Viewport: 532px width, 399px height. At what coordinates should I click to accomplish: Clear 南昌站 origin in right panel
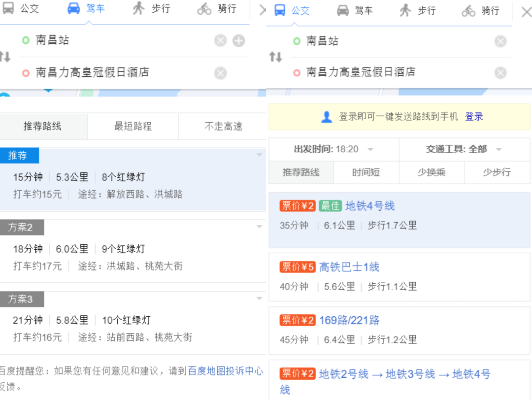500,41
